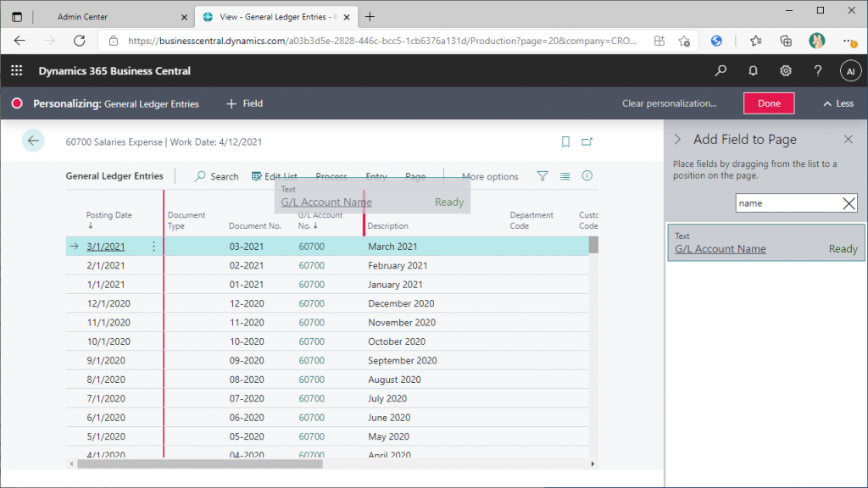
Task: Open the Help question mark
Action: [818, 71]
